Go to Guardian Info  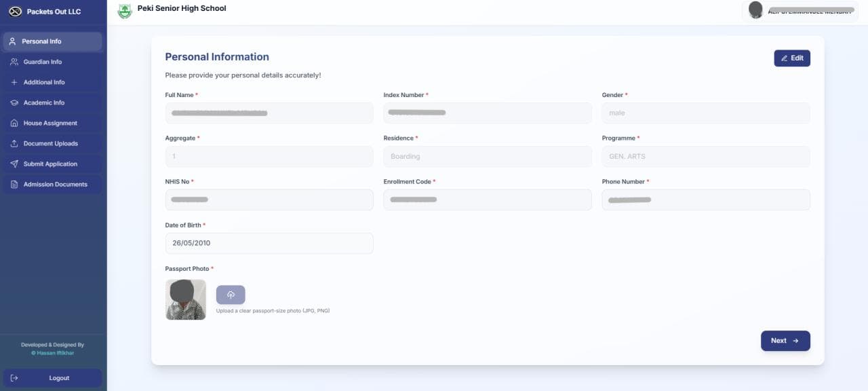53,62
